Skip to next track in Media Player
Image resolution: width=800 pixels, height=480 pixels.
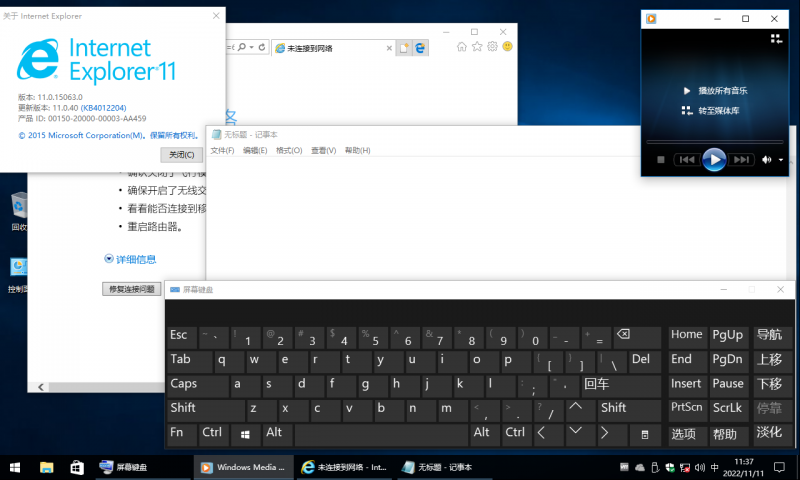741,160
